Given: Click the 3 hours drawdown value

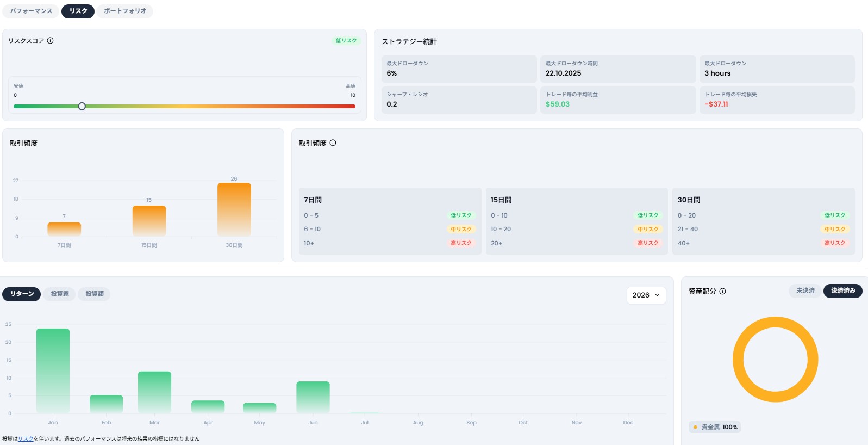Looking at the screenshot, I should [x=717, y=73].
